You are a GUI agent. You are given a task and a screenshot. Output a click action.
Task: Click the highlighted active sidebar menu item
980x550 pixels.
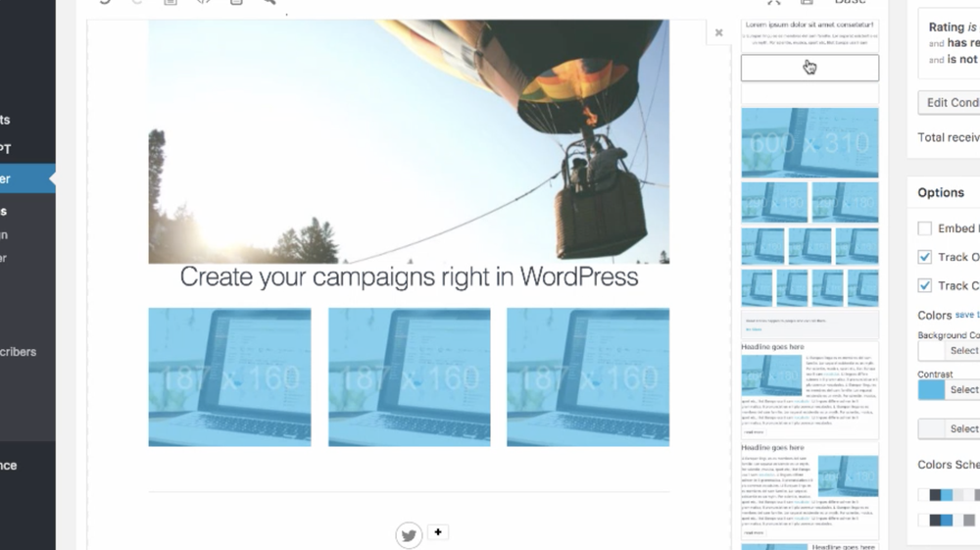click(27, 178)
